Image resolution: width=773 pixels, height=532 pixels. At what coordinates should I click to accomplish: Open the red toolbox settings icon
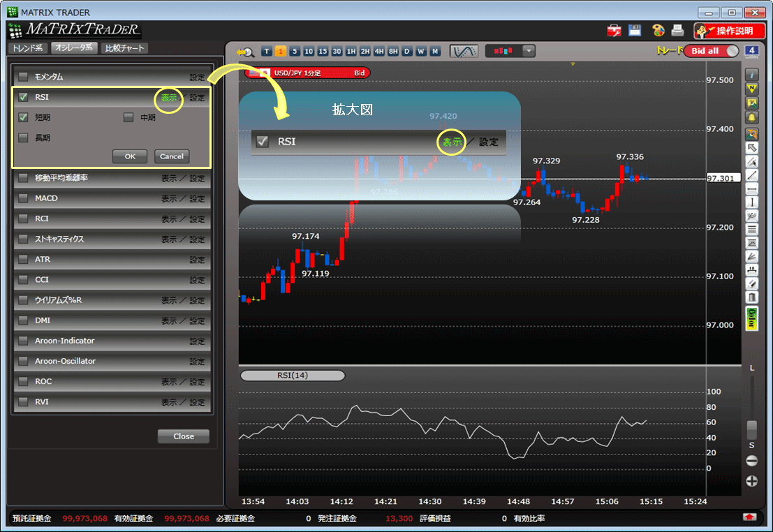[614, 31]
